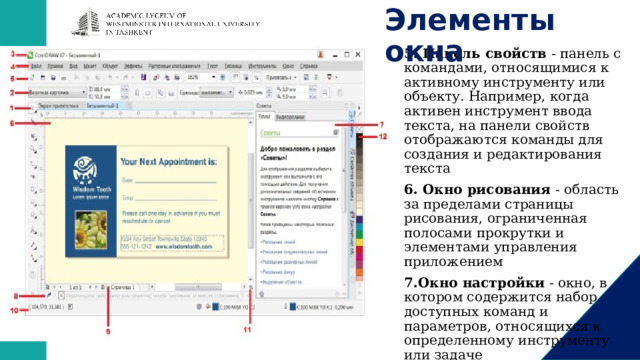Screen dimensions: 640x360
Task: Toggle portrait page orientation
Action: (x=137, y=93)
